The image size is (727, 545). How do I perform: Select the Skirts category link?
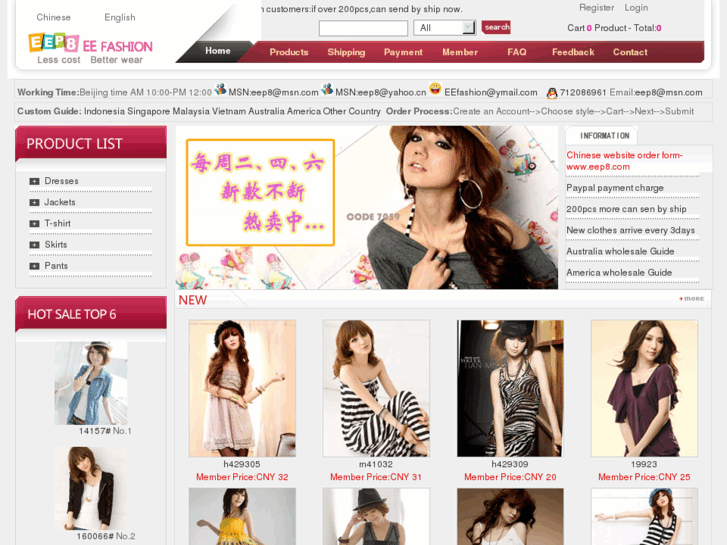[56, 245]
